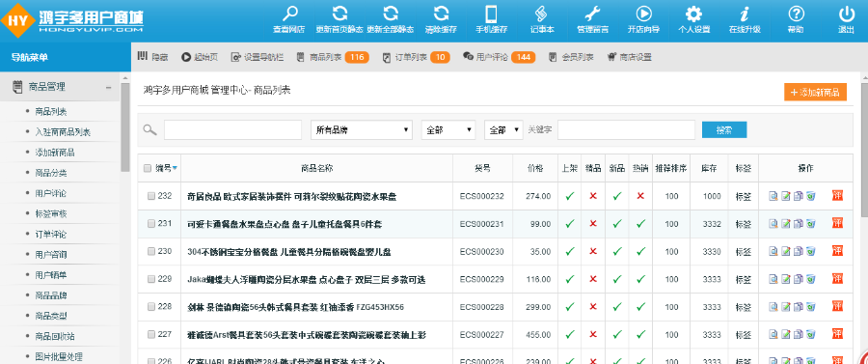Screen dimensions: 868x364
Task: Click 设置导航栏 in navigation bar
Action: tap(258, 57)
